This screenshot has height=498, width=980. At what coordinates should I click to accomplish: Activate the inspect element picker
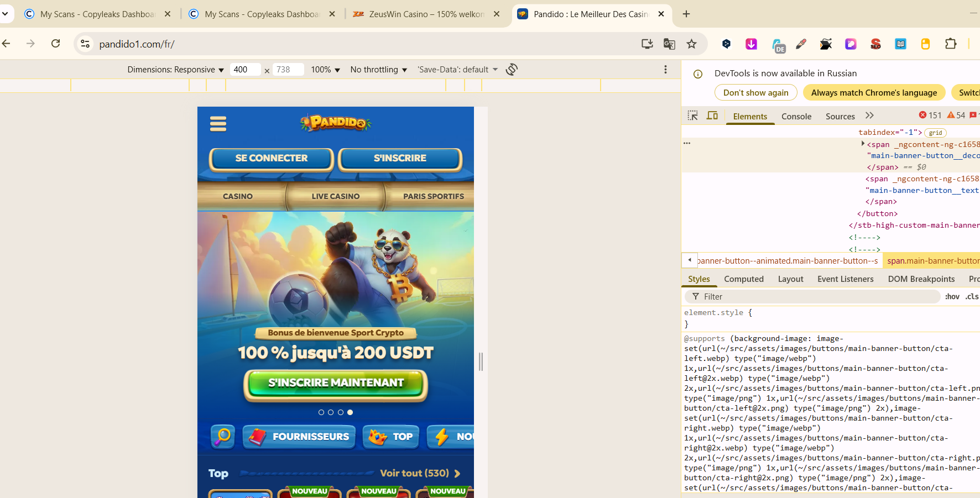692,116
